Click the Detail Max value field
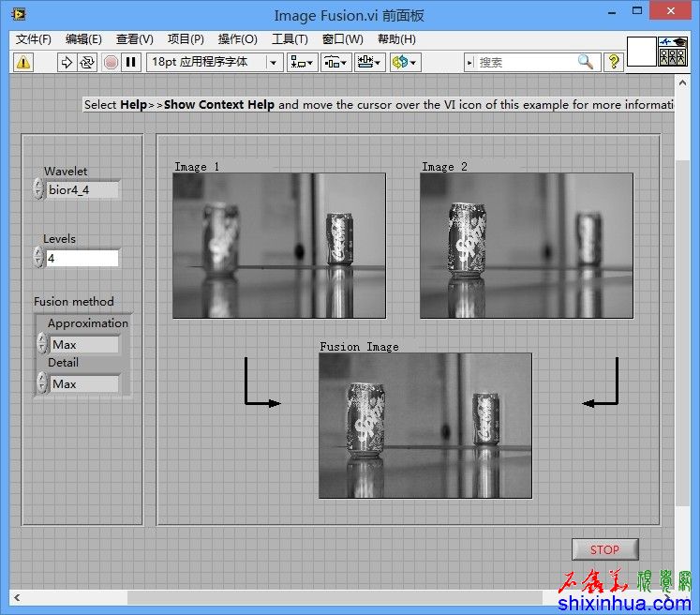 point(84,383)
